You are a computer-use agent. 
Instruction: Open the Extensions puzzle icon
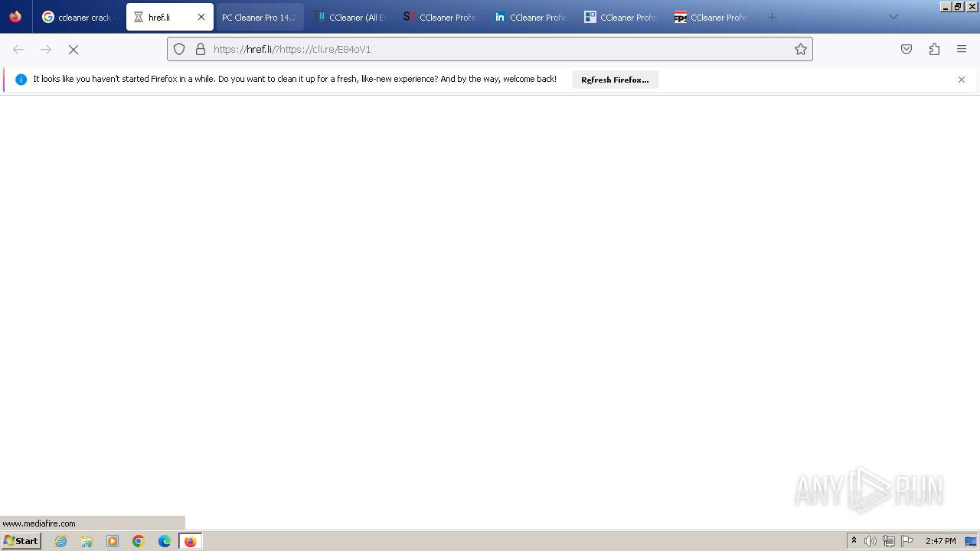coord(934,49)
